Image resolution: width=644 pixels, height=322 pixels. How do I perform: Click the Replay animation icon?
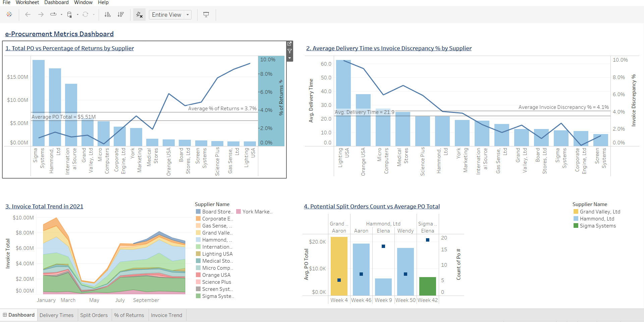click(x=53, y=14)
